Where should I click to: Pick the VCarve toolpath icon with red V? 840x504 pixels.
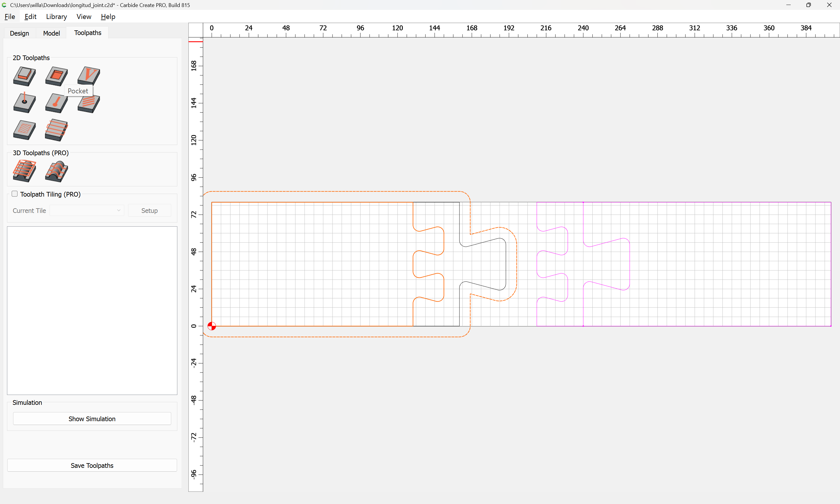click(x=89, y=76)
